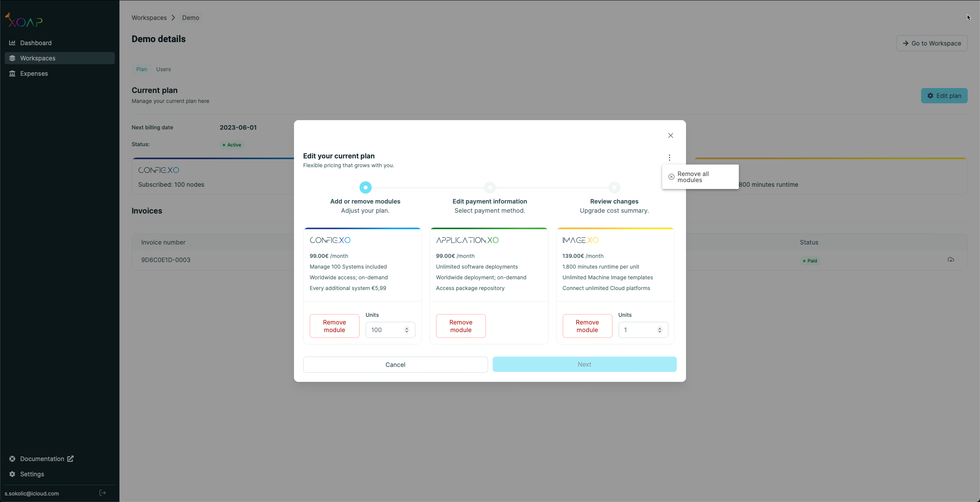980x502 pixels.
Task: Click 'Subscribed: 100 nodes' text
Action: tap(171, 184)
